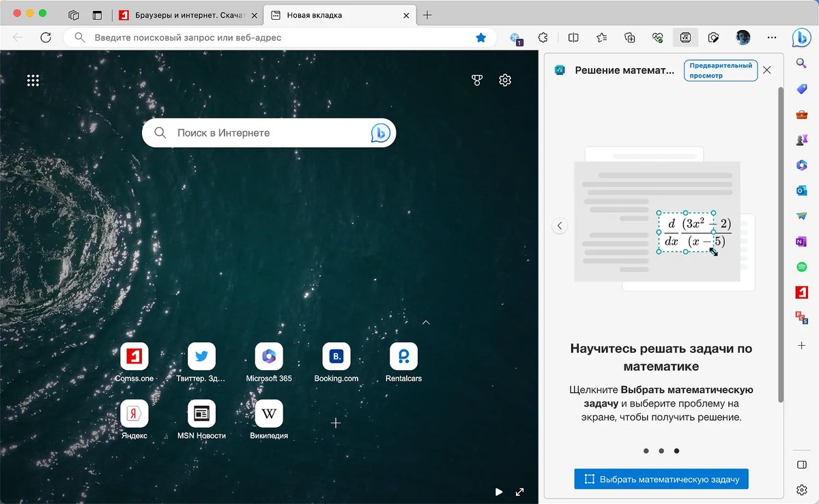
Task: Click the Предварительный просмотр badge
Action: (721, 70)
